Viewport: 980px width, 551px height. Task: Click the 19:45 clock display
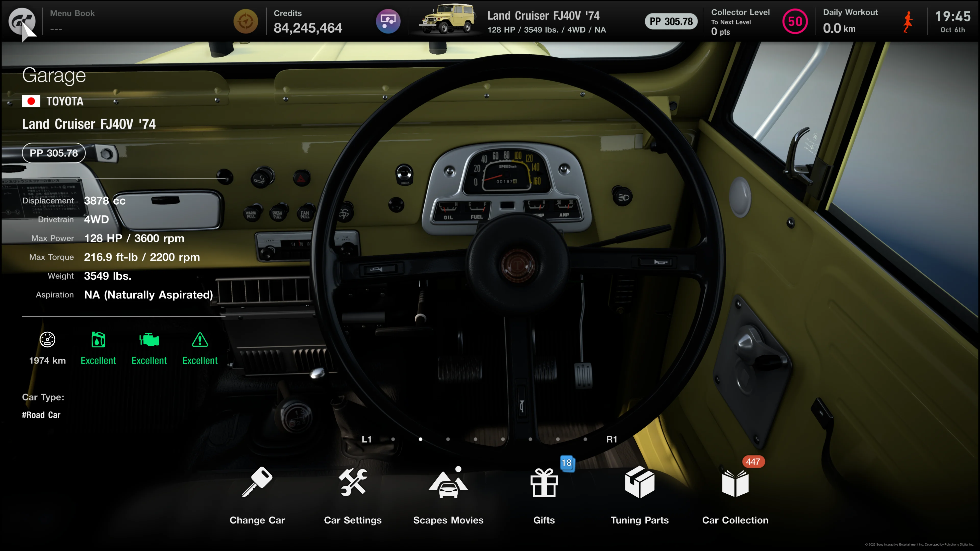tap(953, 16)
